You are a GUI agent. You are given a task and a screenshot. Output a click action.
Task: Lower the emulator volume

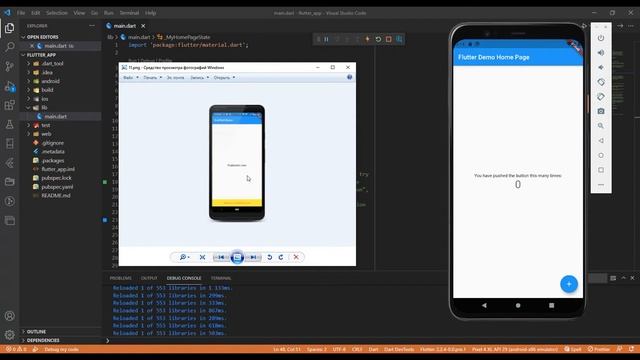click(601, 67)
